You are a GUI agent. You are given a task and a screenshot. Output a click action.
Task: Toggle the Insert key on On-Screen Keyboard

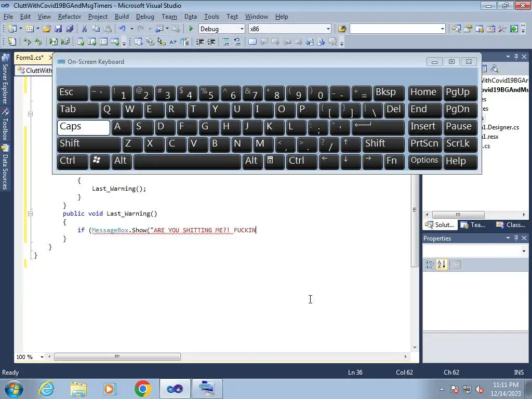pos(425,127)
